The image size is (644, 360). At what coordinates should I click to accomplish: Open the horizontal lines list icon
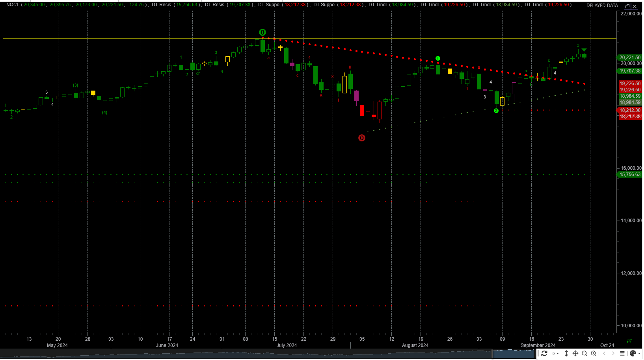click(622, 353)
